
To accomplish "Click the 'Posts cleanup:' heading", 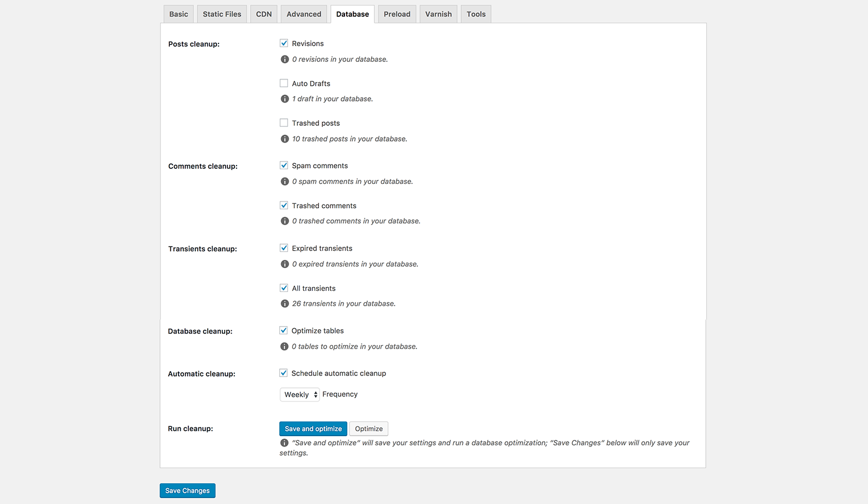I will (194, 44).
